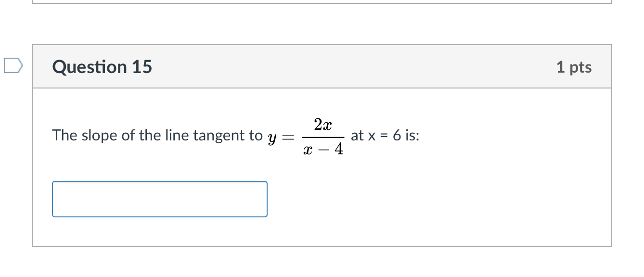Click the bookmark marker beside Question 15

13,66
